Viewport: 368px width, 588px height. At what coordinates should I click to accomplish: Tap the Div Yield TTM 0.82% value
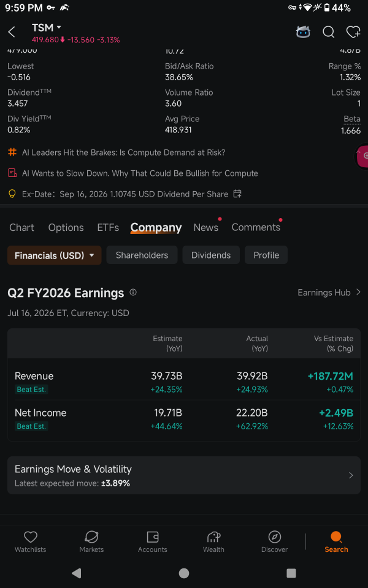tap(19, 130)
